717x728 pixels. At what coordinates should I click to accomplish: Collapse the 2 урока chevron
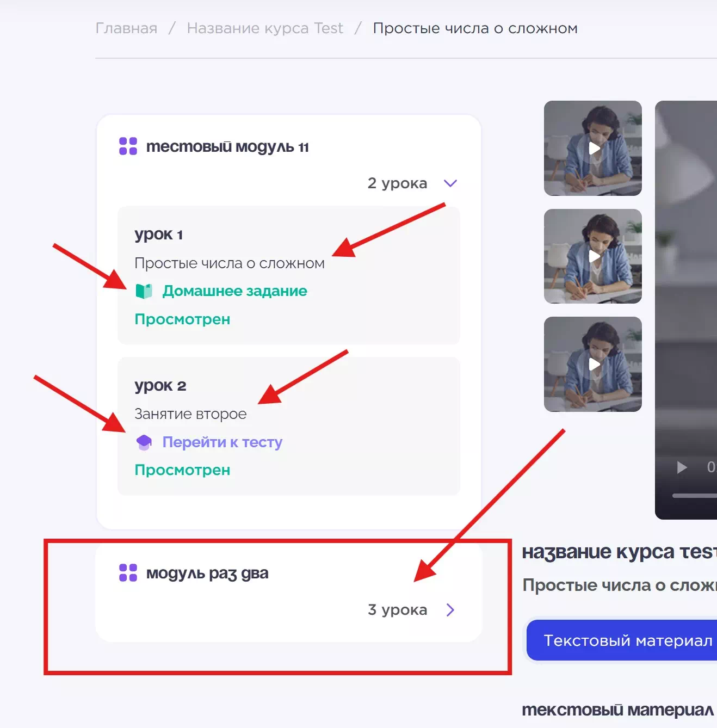[x=450, y=183]
